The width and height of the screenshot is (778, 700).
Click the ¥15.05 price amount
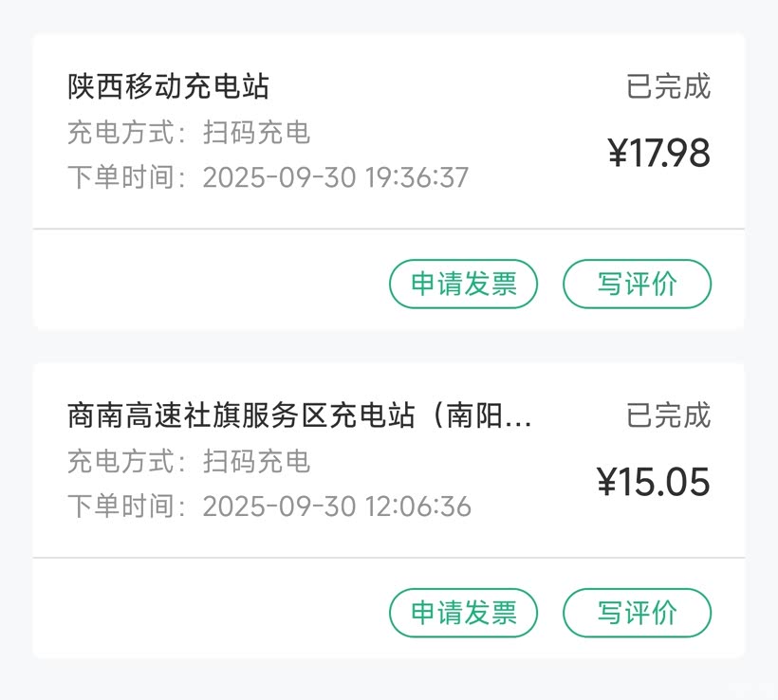[x=653, y=483]
